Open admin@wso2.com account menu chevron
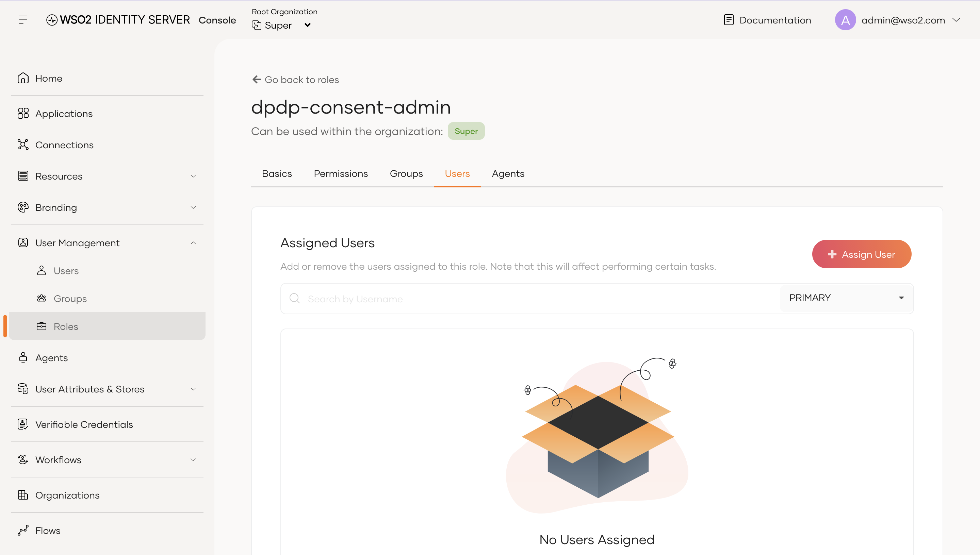Viewport: 980px width, 555px height. [957, 20]
